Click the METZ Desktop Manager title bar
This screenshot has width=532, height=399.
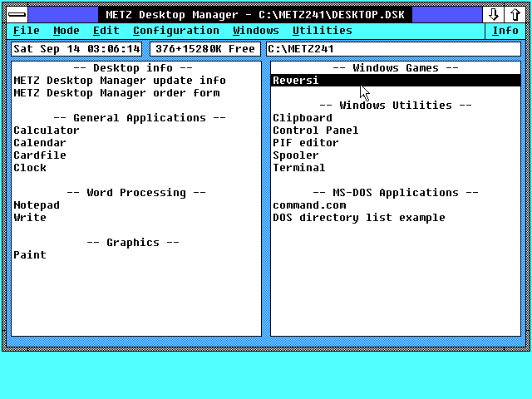(255, 15)
